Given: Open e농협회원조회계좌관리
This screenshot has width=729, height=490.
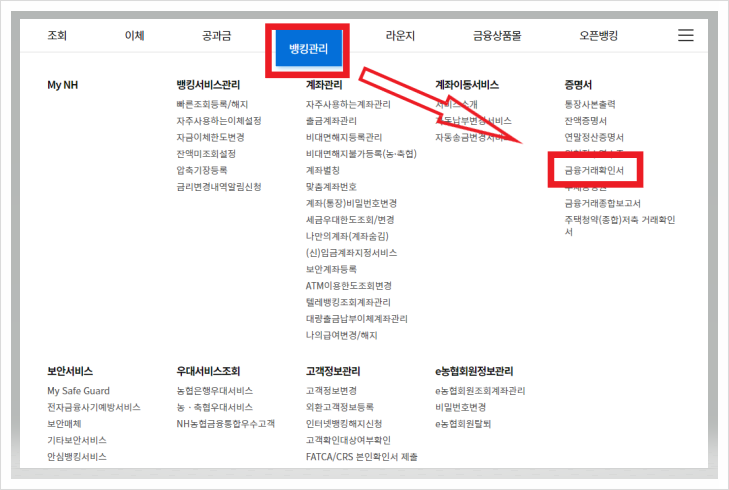Looking at the screenshot, I should pos(480,391).
